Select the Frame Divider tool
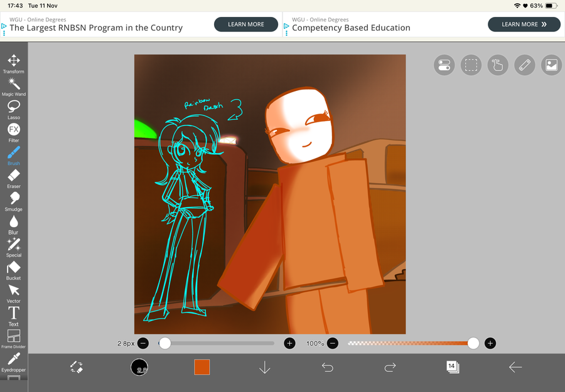 tap(14, 339)
